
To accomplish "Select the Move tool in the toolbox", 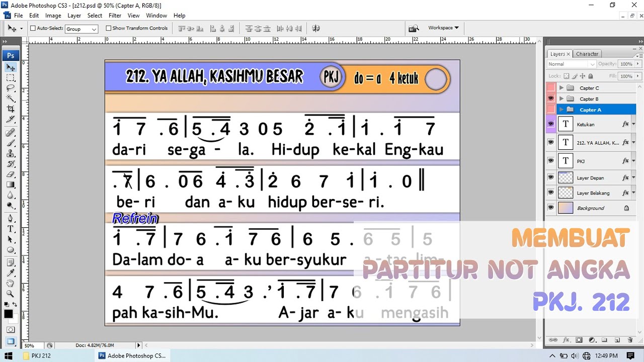I will click(x=11, y=67).
